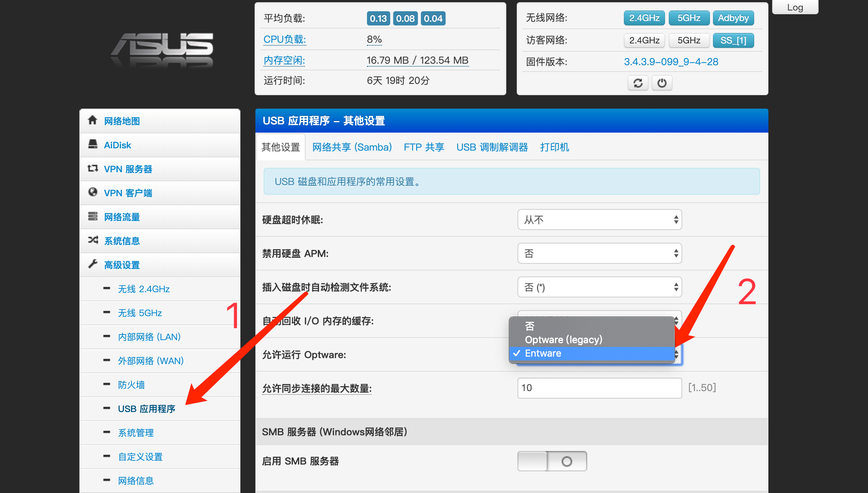Click the globe icon for VPN 客户端
Viewport: 868px width, 493px height.
click(92, 192)
